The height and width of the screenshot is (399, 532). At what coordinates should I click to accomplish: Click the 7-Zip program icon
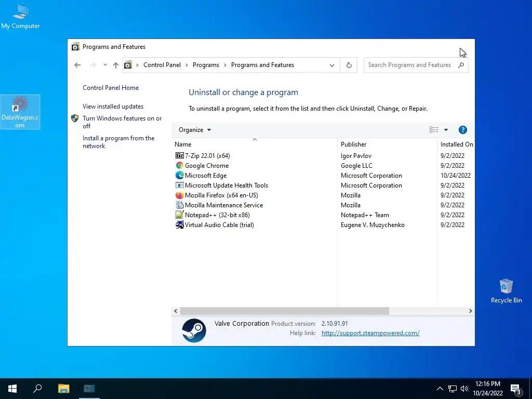pyautogui.click(x=179, y=156)
